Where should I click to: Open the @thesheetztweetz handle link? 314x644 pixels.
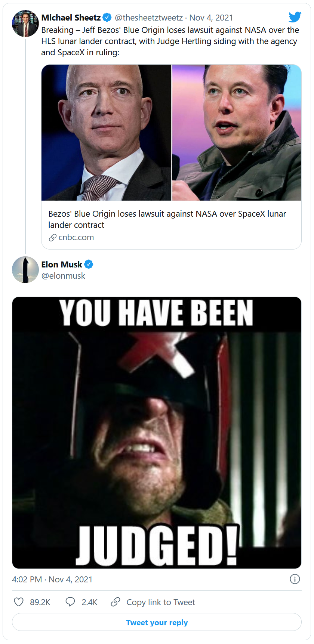[x=149, y=18]
